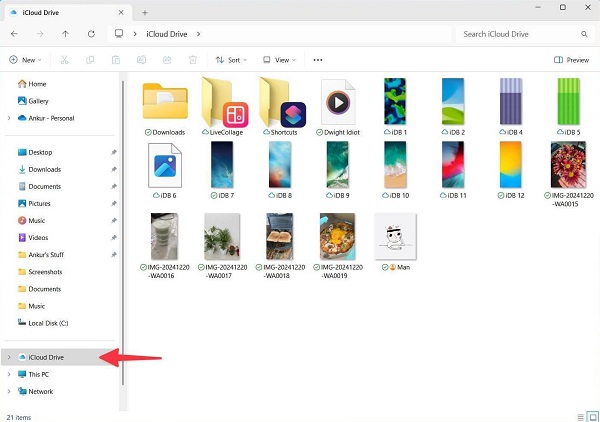Click chevron after iCloud Drive in path
Screen dimensions: 600x422
[x=198, y=34]
